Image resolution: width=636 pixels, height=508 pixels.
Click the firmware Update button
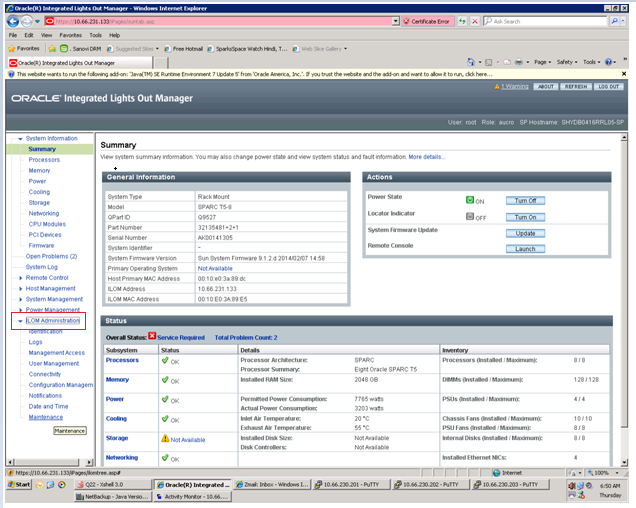tap(525, 233)
